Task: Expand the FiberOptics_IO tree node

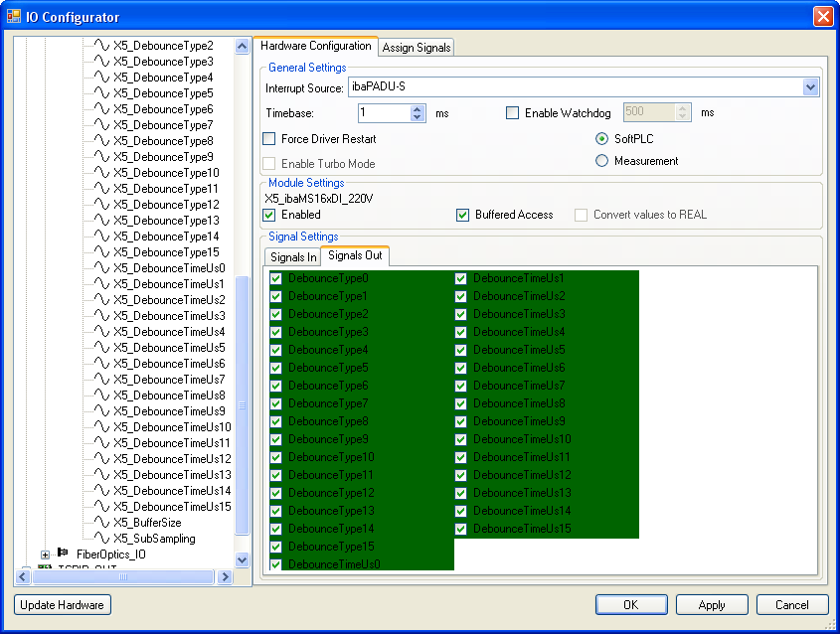Action: click(x=45, y=554)
